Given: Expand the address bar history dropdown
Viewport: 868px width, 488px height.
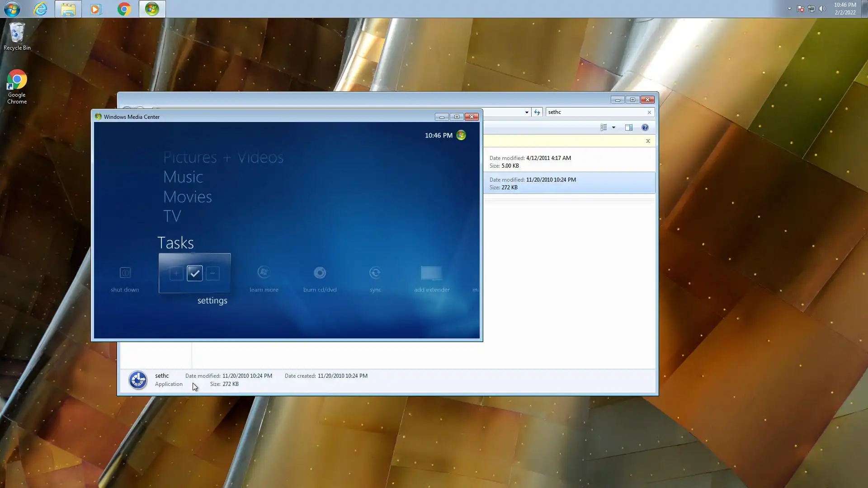Looking at the screenshot, I should coord(527,112).
